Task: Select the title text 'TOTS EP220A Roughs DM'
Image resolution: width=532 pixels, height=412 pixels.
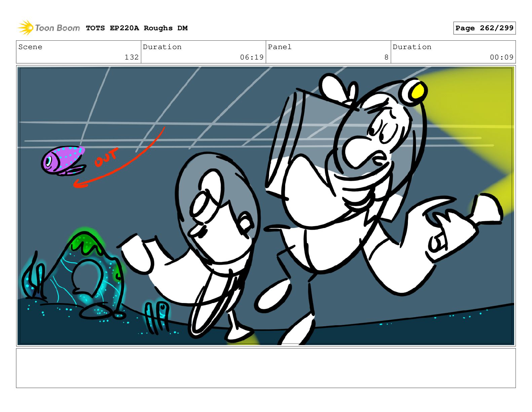Action: pyautogui.click(x=137, y=28)
